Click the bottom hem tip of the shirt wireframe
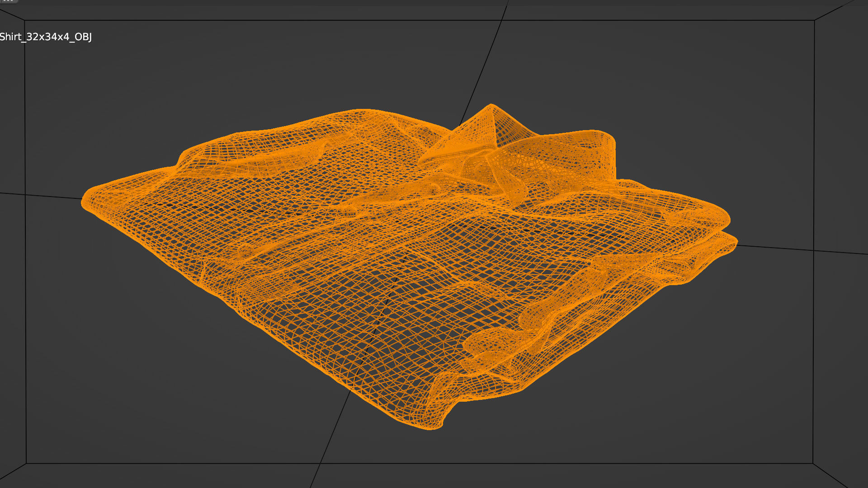 click(x=429, y=426)
